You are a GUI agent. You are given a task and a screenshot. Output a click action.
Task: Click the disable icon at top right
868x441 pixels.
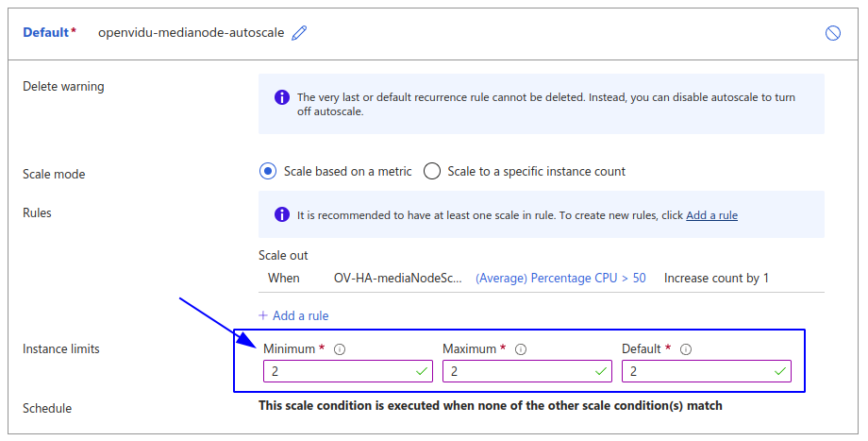(x=832, y=33)
